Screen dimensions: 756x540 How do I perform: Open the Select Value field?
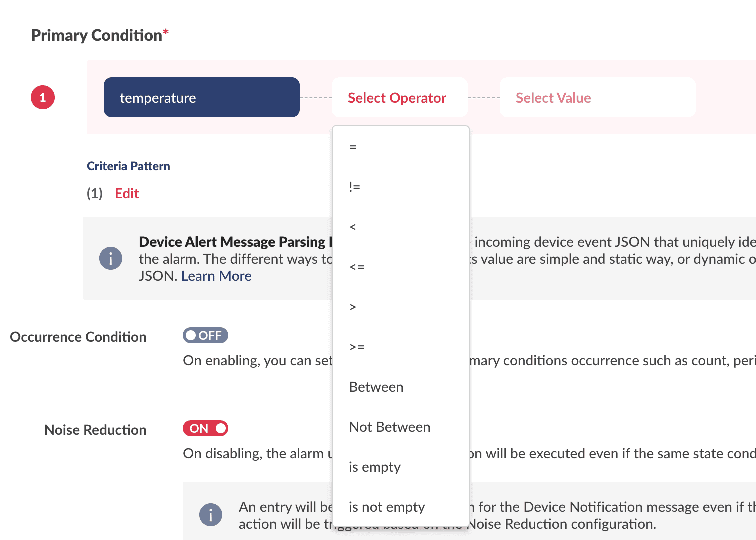click(597, 97)
